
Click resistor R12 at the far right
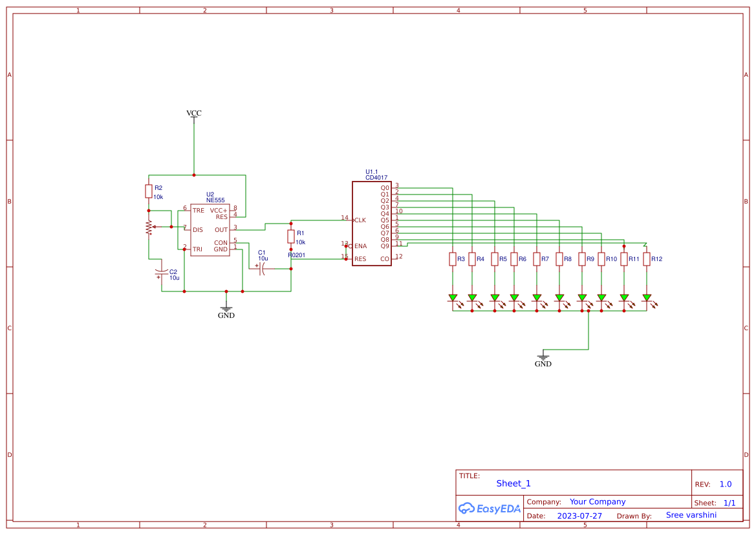(647, 258)
